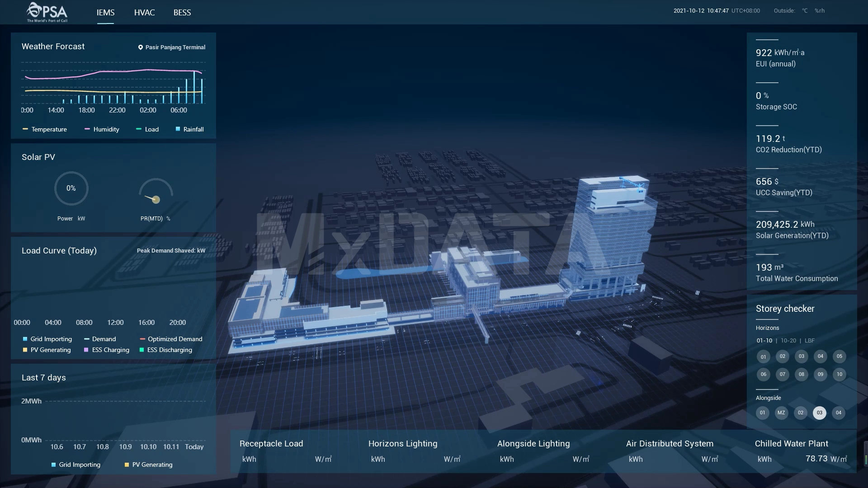Click the PR(MTD) dial gauge
The height and width of the screenshot is (488, 868).
pyautogui.click(x=156, y=194)
